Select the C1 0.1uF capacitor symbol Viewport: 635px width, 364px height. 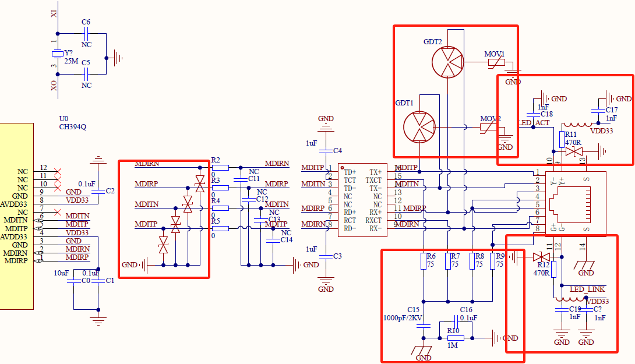pos(98,281)
